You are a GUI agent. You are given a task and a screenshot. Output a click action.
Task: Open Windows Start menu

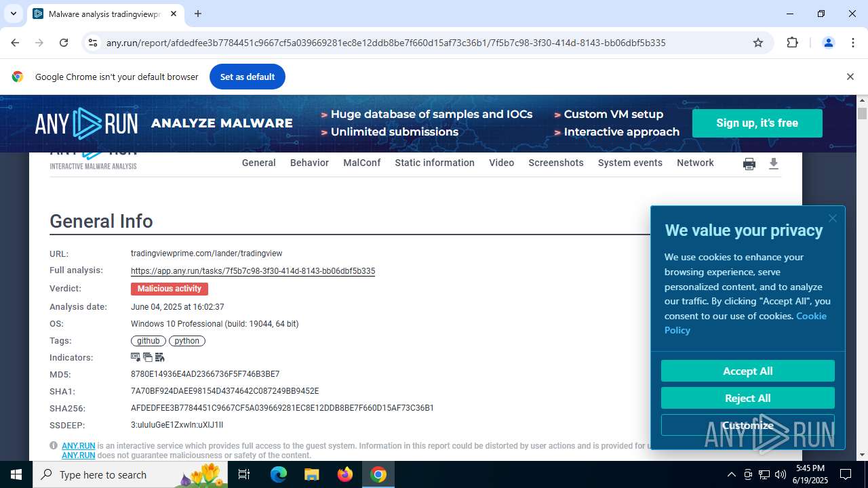(16, 474)
